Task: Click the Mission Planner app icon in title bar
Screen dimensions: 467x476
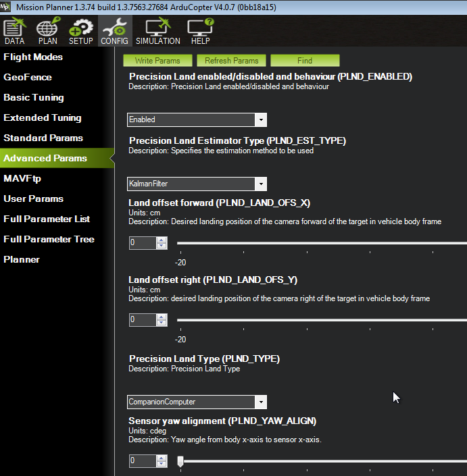Action: pyautogui.click(x=5, y=7)
